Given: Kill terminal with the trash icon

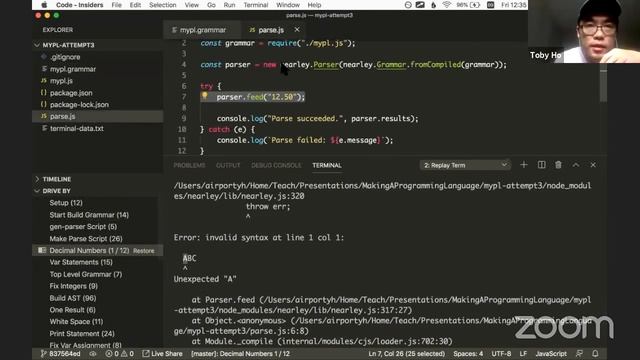Looking at the screenshot, I should click(x=558, y=164).
